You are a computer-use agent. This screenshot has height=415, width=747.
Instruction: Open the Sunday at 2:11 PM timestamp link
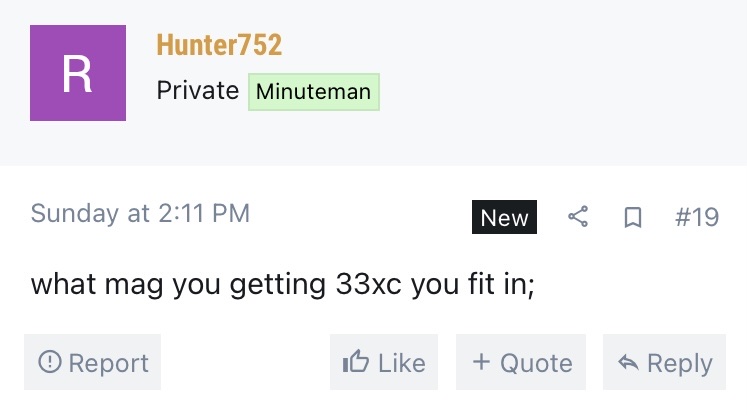click(x=140, y=213)
